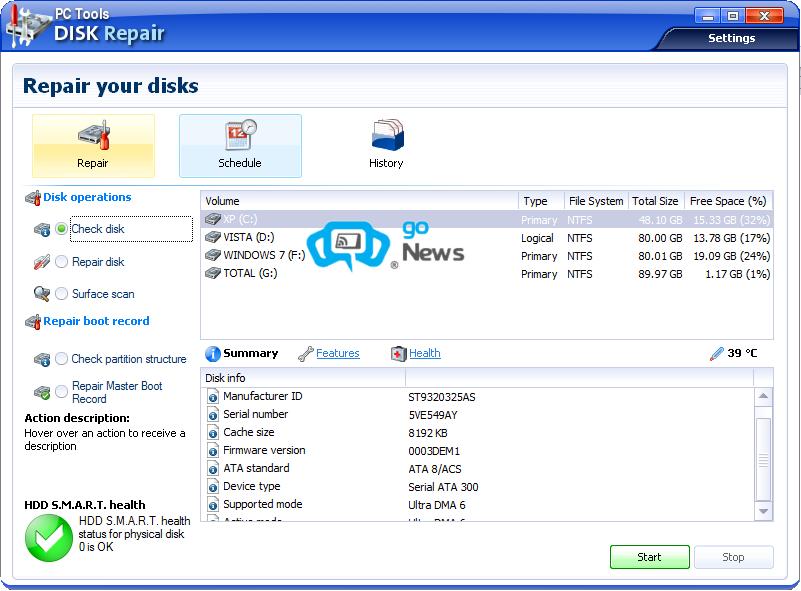
Task: Select the Serial number row
Action: tap(478, 415)
